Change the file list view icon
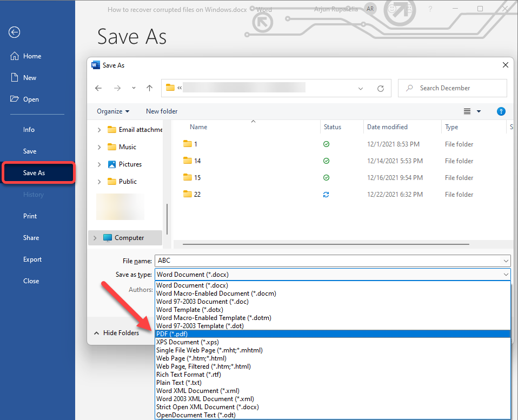 pos(467,111)
